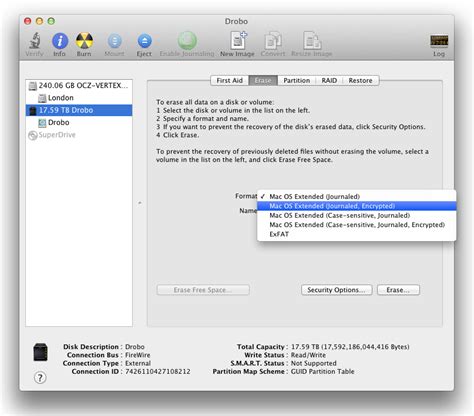Select the 240.06 GB OCZ-VERTEX disk
This screenshot has height=416, width=474.
point(79,86)
